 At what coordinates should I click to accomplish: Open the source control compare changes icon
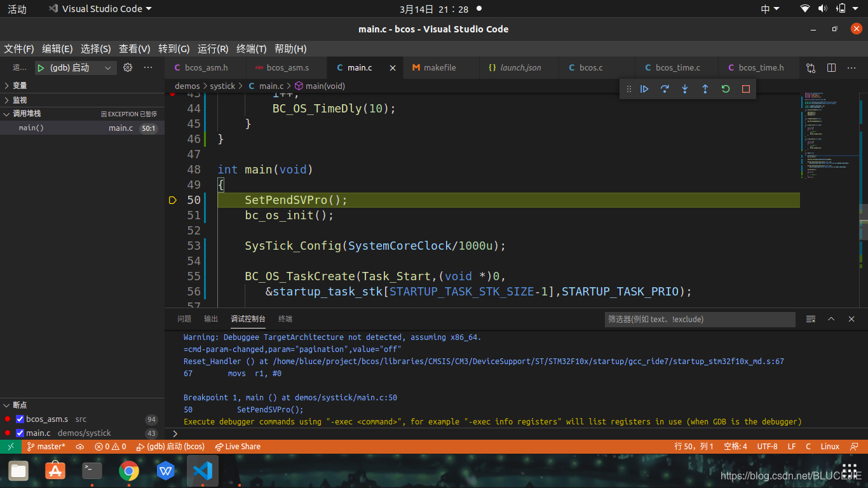coord(811,67)
